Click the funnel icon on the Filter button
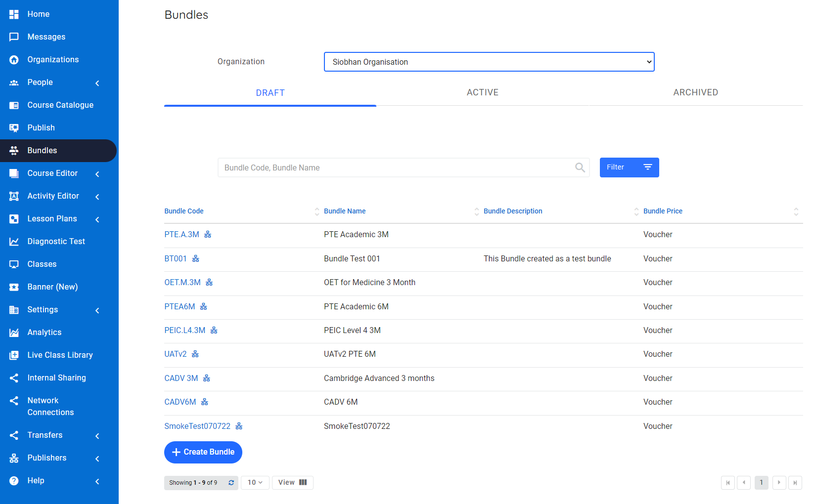 [x=648, y=167]
